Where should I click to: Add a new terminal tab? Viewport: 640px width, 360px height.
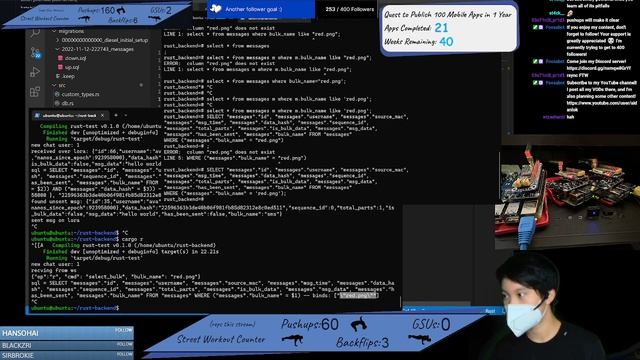click(116, 116)
